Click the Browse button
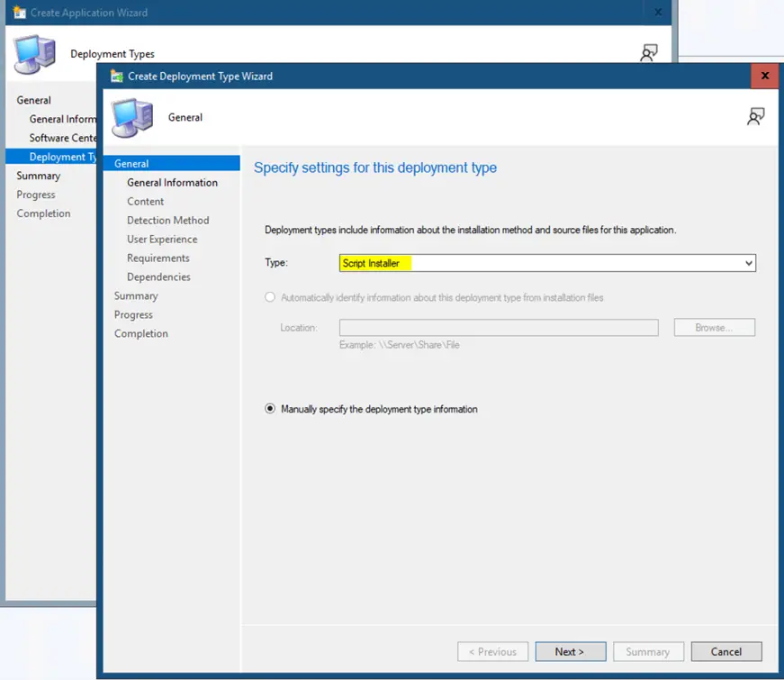784x680 pixels. tap(715, 327)
